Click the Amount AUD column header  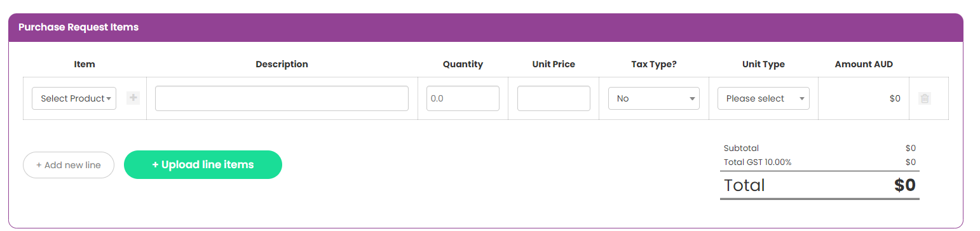864,64
